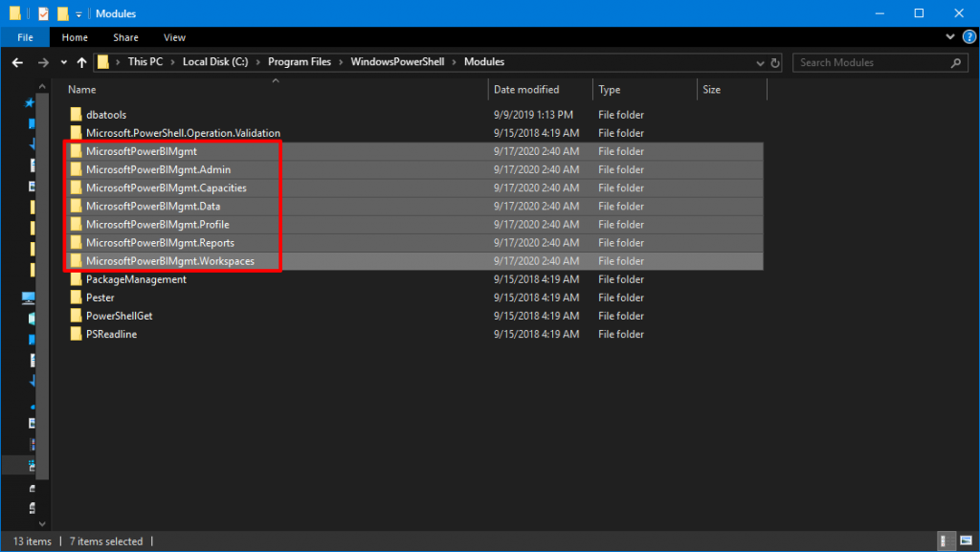Click the PSReadline folder icon
980x552 pixels.
click(77, 334)
